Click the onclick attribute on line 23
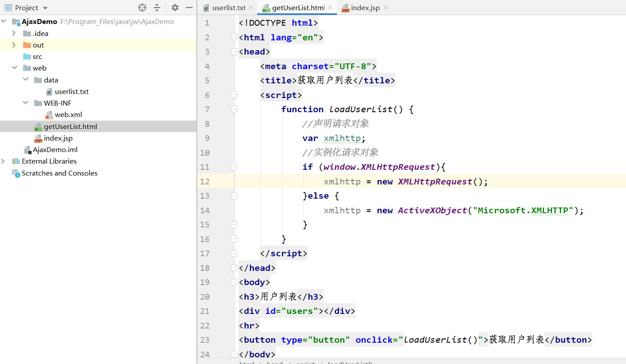 pos(374,340)
